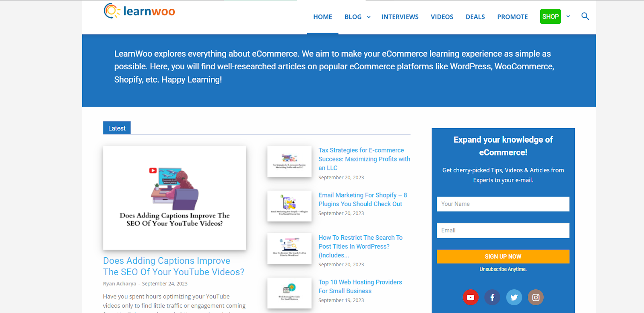Screen dimensions: 644x313
Task: Open 'Top 10 Web Hosting Providers' link
Action: [360, 286]
